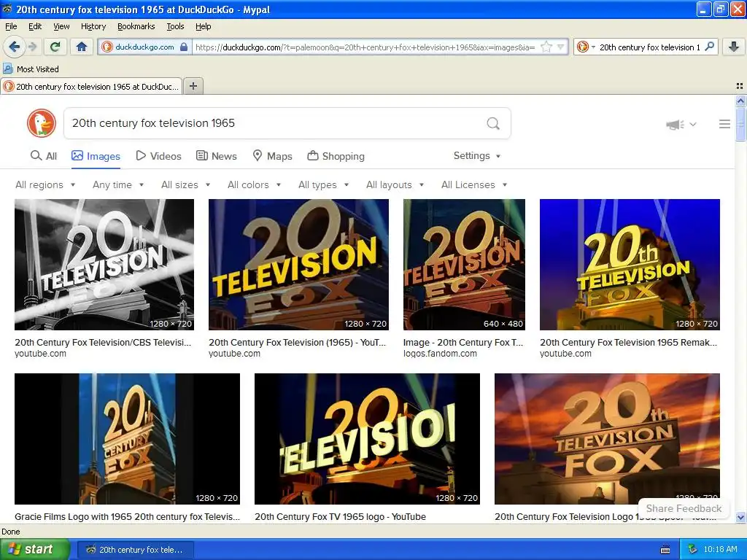The image size is (747, 560).
Task: Click the Mypal taskbar window button
Action: 135,550
